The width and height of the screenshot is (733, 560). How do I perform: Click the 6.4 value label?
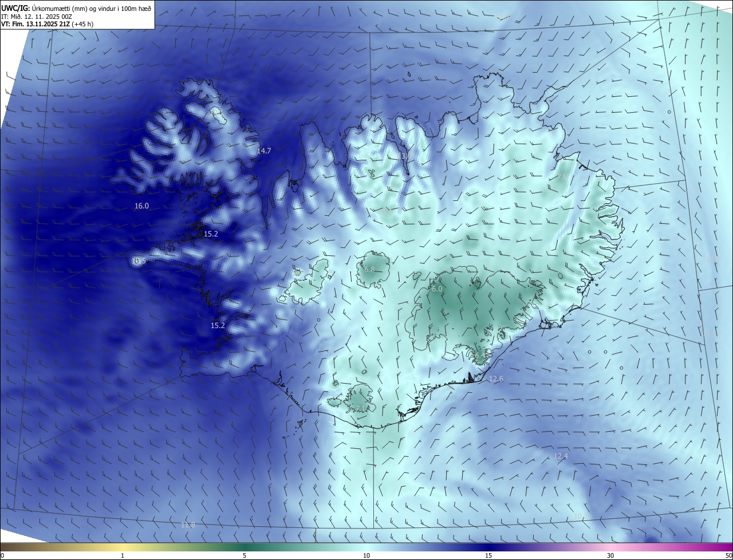[x=480, y=356]
